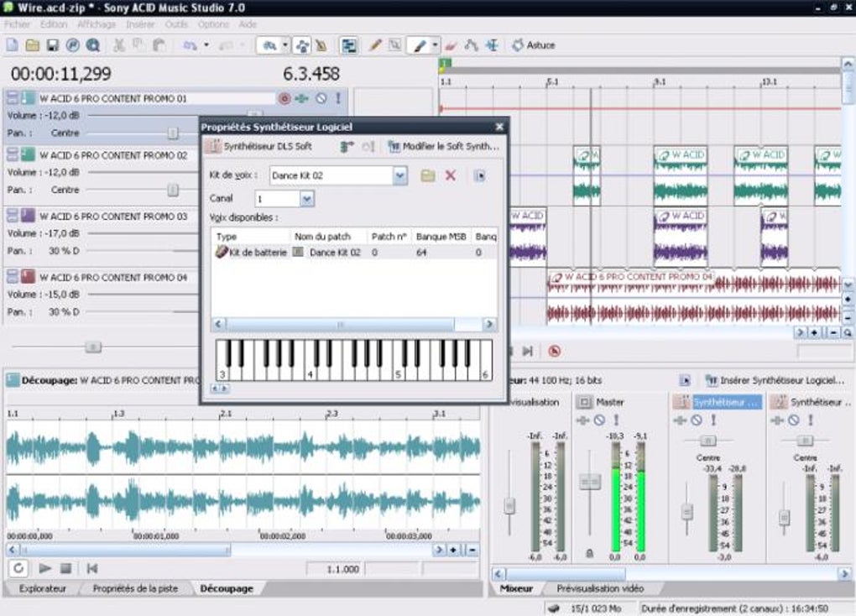
Task: Click the Save project toolbar icon
Action: [52, 45]
